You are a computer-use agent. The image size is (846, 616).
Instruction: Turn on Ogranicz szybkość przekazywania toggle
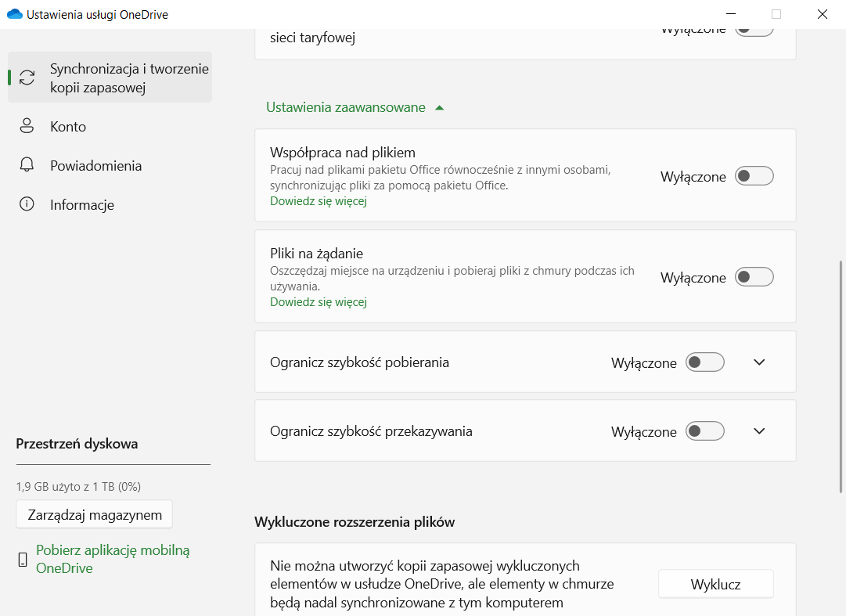704,431
